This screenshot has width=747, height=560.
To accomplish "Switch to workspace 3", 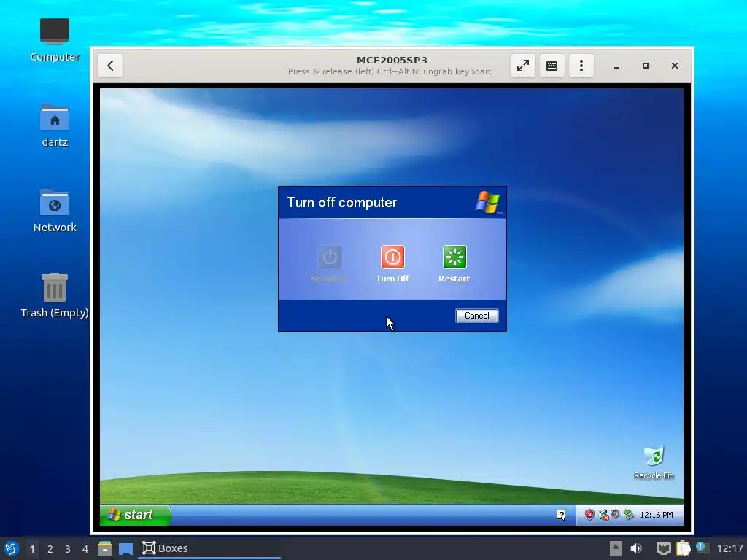I will (68, 549).
